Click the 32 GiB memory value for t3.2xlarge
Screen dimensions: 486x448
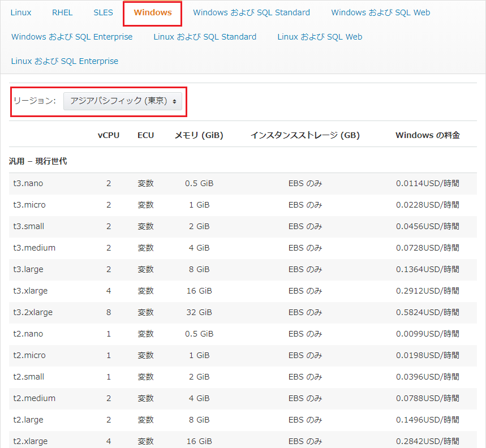[x=199, y=312]
